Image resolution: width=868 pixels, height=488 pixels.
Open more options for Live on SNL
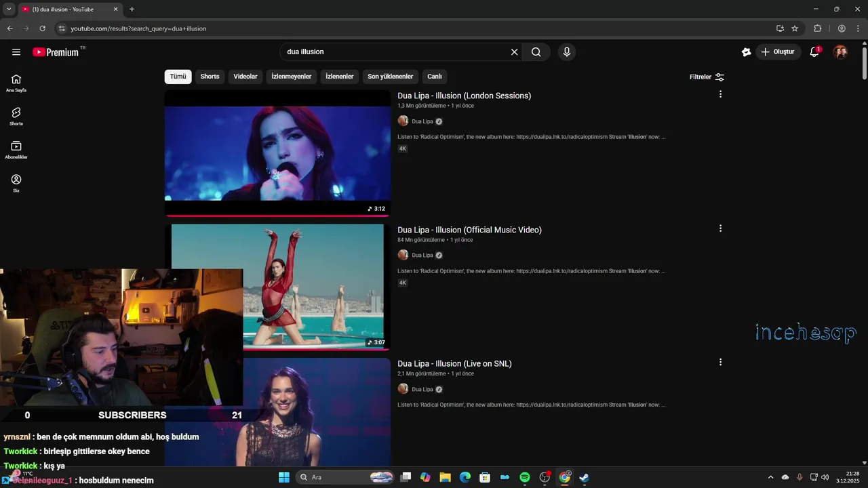720,362
